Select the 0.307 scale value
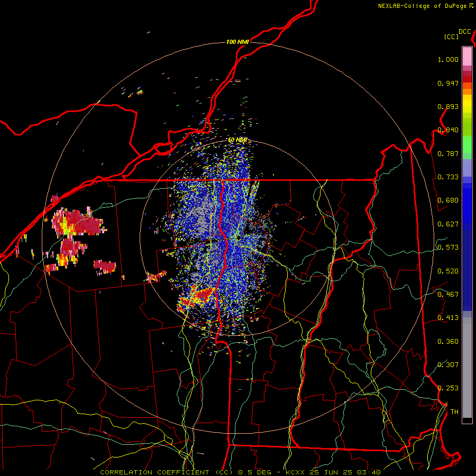Image resolution: width=476 pixels, height=476 pixels. [x=448, y=365]
